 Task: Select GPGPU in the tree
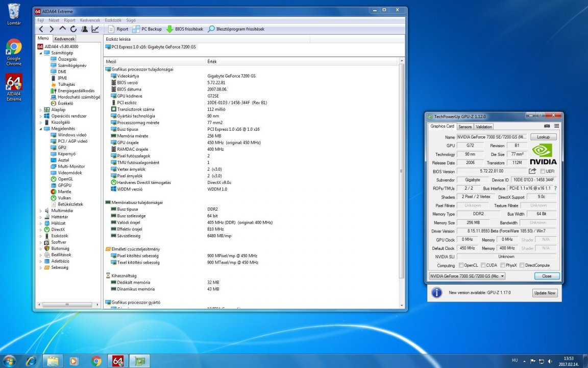click(x=64, y=186)
